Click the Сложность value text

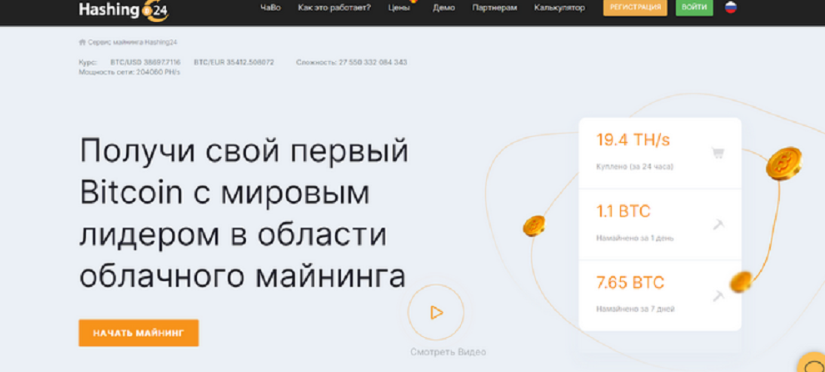(x=351, y=62)
